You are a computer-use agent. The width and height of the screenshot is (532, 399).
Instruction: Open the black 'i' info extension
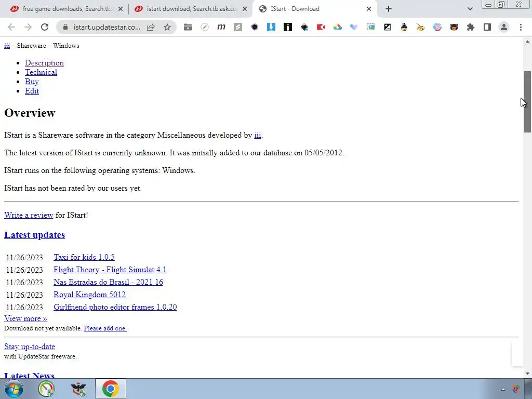point(288,27)
